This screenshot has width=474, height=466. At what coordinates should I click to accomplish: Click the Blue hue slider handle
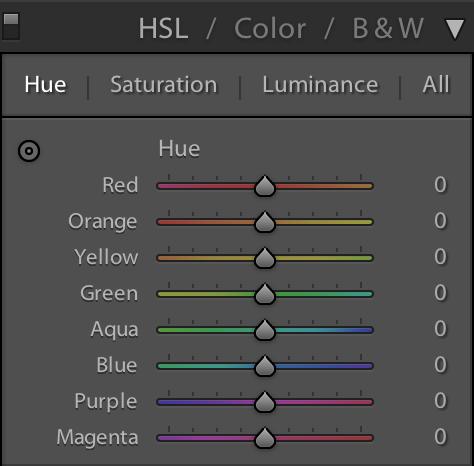point(265,366)
